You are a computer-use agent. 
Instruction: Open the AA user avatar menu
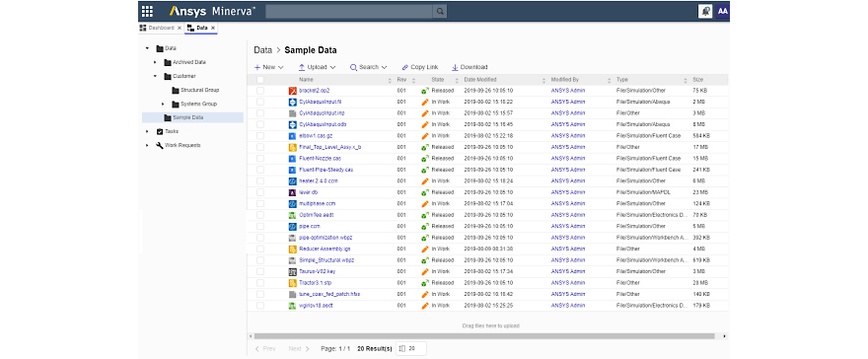coord(722,11)
